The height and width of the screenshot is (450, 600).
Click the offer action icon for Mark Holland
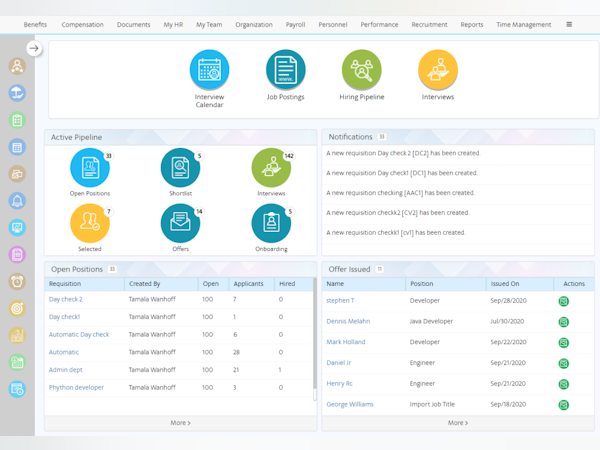point(564,342)
